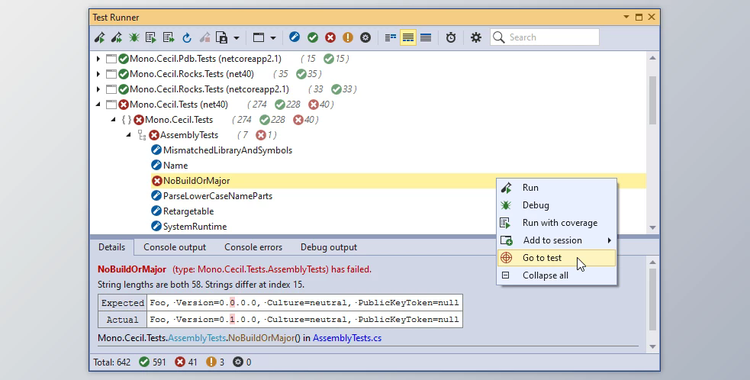This screenshot has width=750, height=380.
Task: Collapse the Mono.Cecil.Tests namespace node
Action: (113, 120)
